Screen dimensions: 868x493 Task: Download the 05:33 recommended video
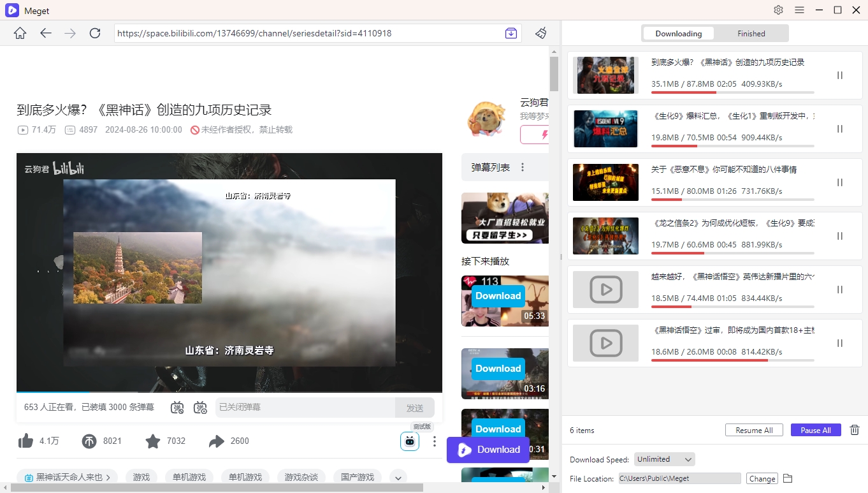coord(498,296)
